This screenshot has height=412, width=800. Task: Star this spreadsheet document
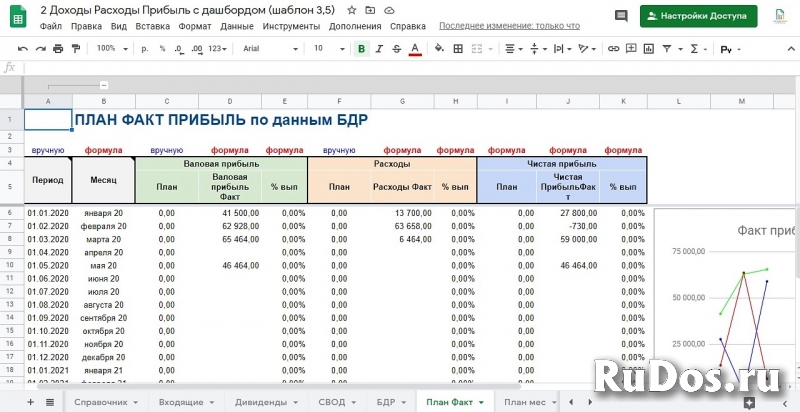click(x=351, y=9)
